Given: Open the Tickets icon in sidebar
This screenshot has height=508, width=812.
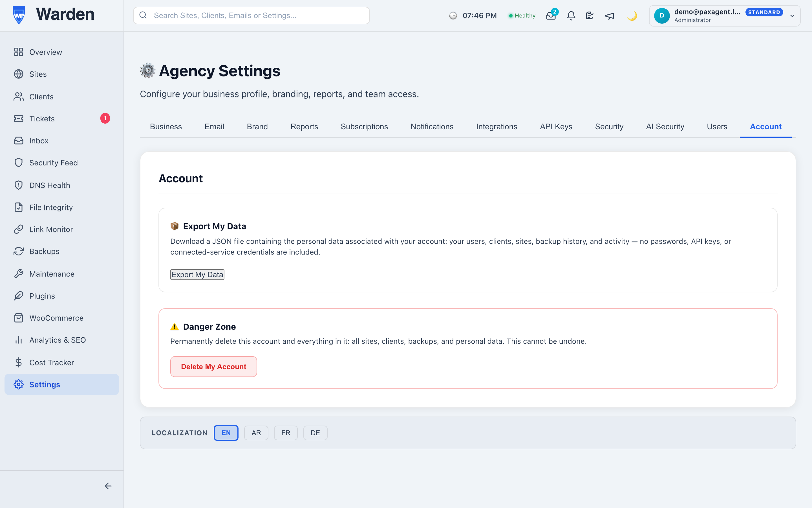Looking at the screenshot, I should pos(18,119).
